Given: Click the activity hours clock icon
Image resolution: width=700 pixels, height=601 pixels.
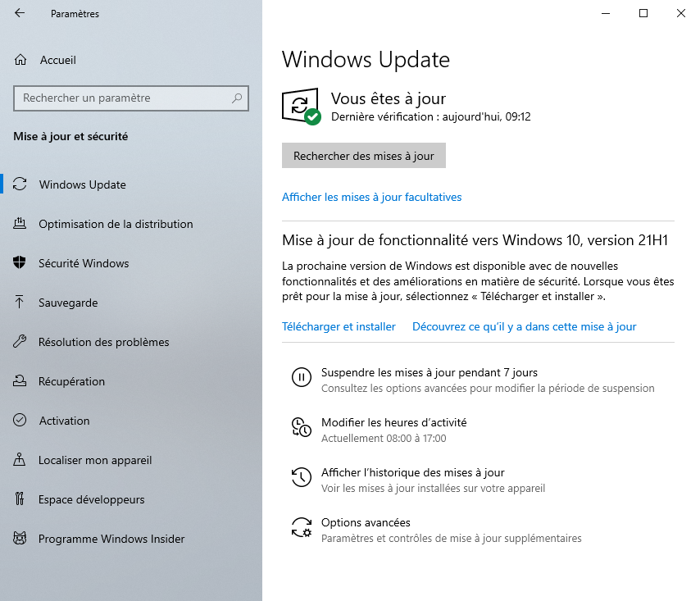Looking at the screenshot, I should pos(302,427).
